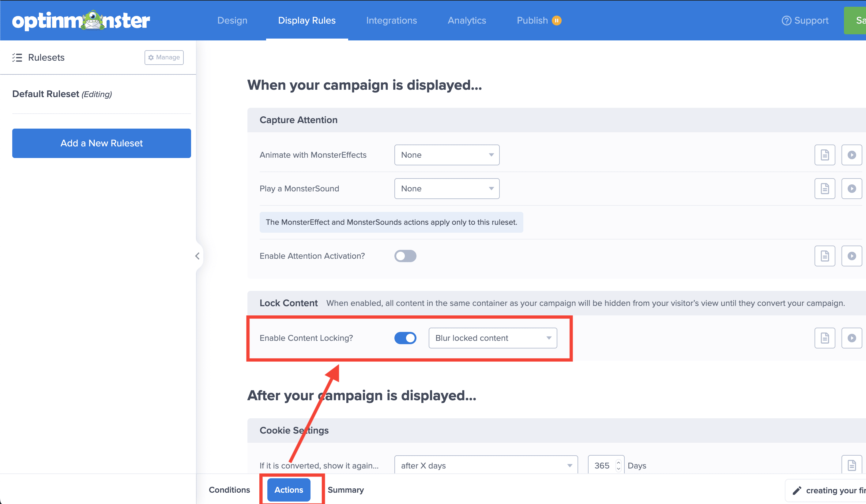Image resolution: width=866 pixels, height=504 pixels.
Task: Click Add a New Ruleset button
Action: tap(101, 143)
